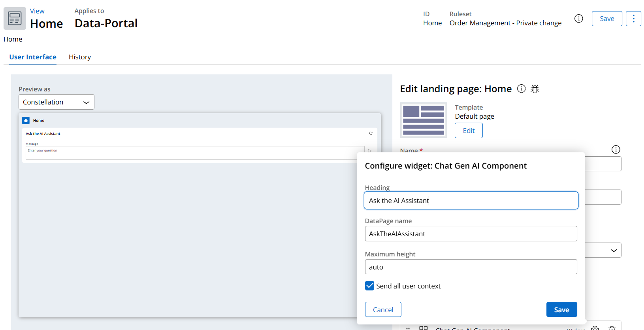Click the View rule type icon beside Home

point(15,18)
